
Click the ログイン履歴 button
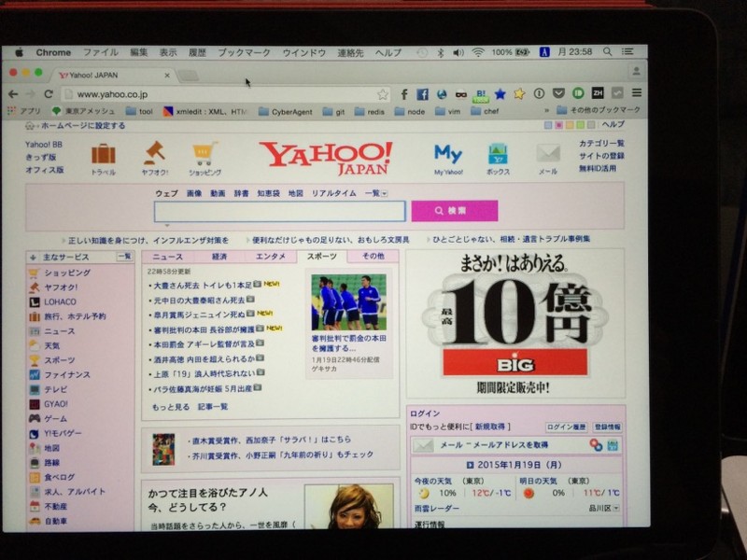pyautogui.click(x=566, y=427)
